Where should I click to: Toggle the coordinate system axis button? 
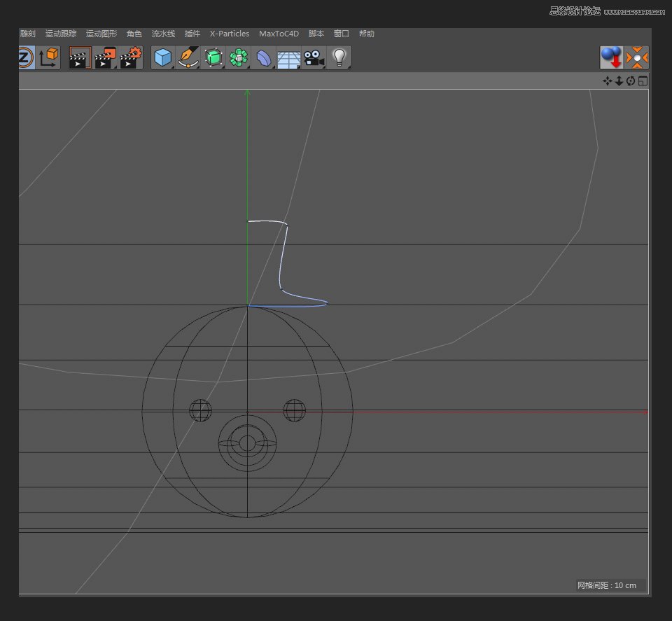click(48, 57)
